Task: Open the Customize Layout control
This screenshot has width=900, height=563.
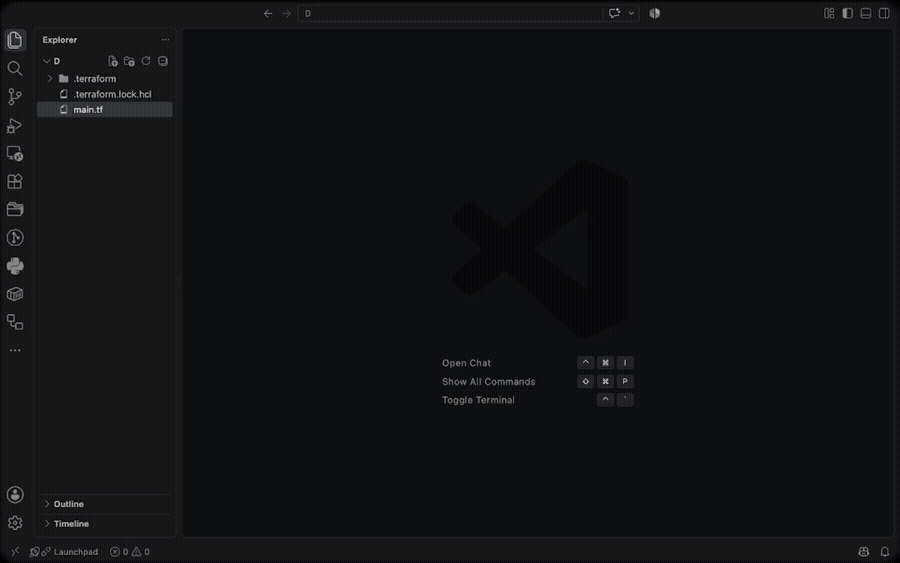Action: (x=829, y=13)
